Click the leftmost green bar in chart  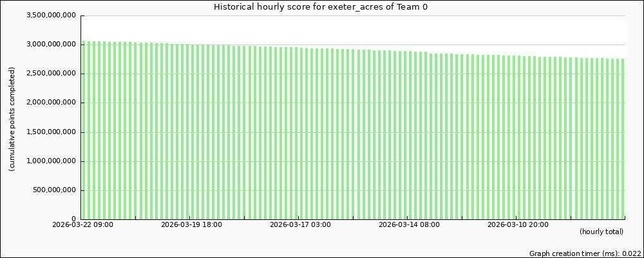[x=84, y=129]
